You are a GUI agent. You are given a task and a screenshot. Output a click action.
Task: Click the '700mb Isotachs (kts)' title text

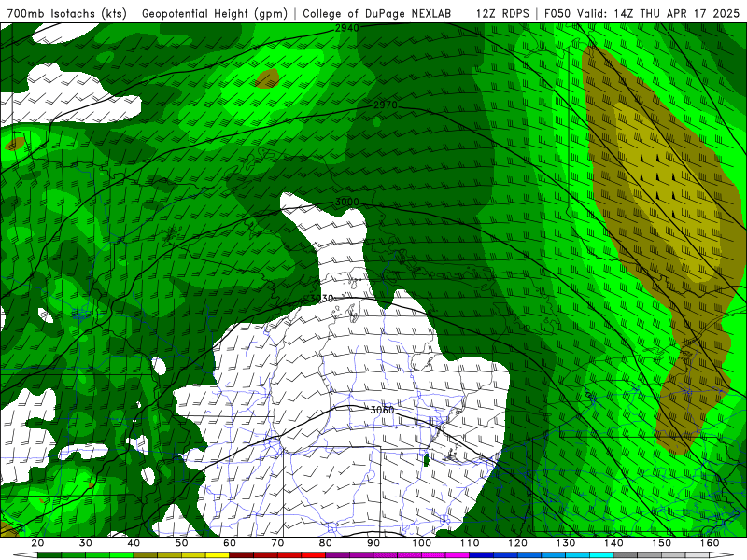click(66, 13)
